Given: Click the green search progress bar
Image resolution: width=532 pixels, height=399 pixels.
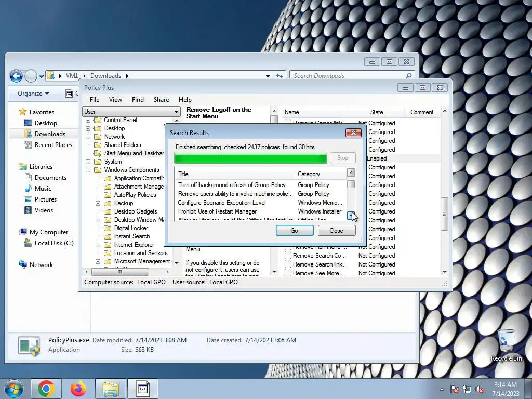Looking at the screenshot, I should 250,158.
